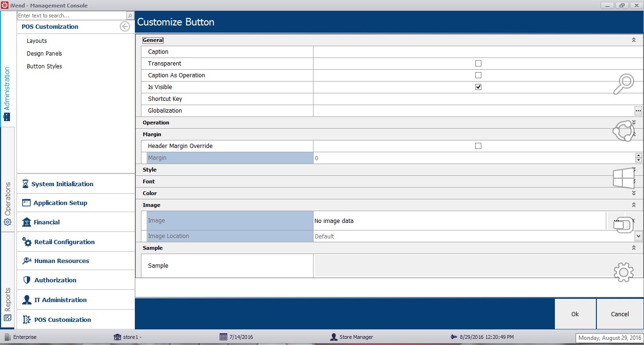Switch to the Reports vertical tab
Image resolution: width=644 pixels, height=345 pixels.
coord(8,304)
